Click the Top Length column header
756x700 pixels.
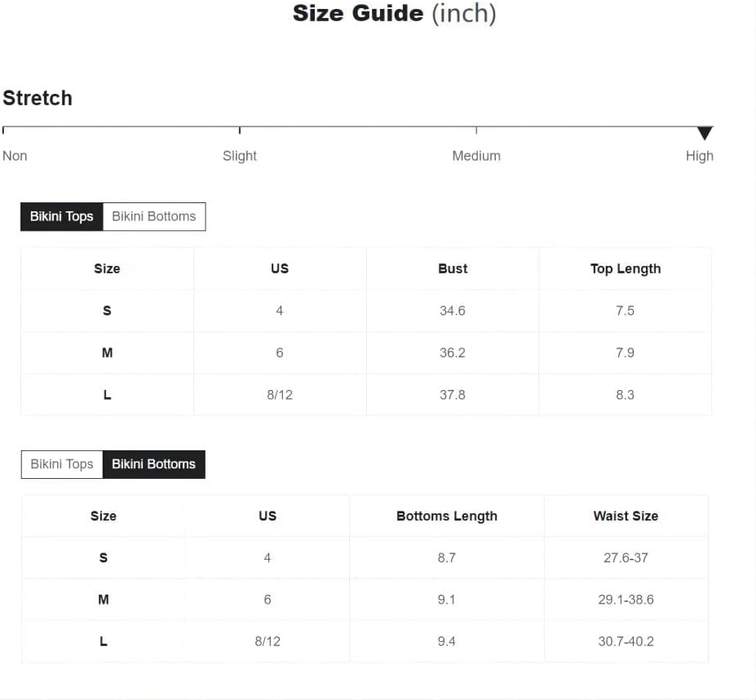pos(625,268)
